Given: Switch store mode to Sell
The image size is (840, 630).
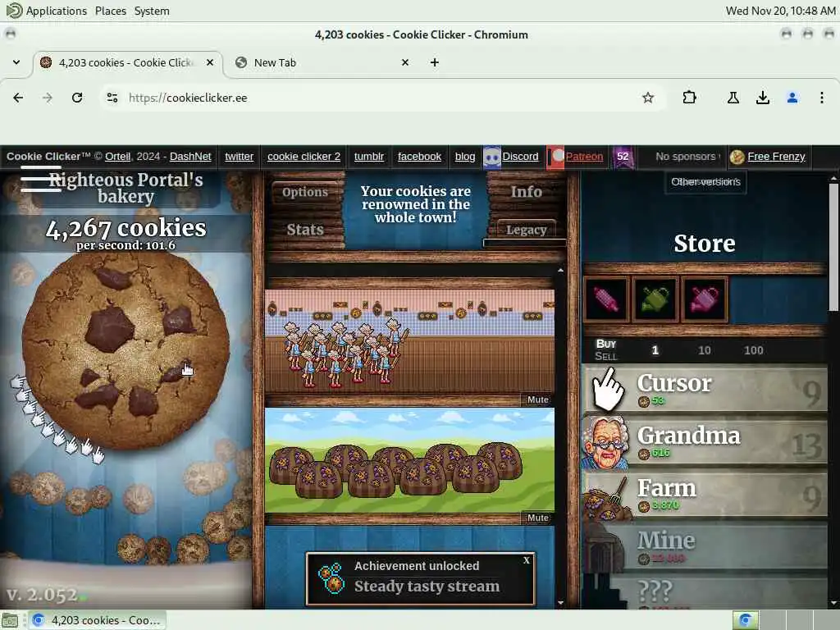Looking at the screenshot, I should pos(606,357).
